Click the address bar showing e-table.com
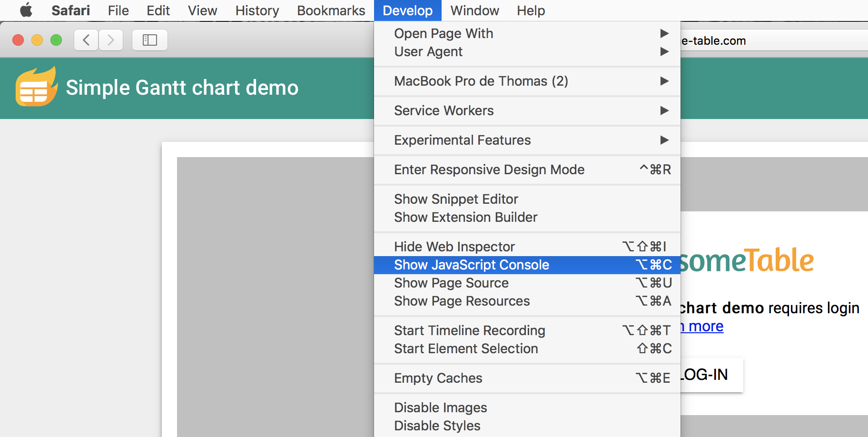Viewport: 868px width, 437px height. click(774, 40)
